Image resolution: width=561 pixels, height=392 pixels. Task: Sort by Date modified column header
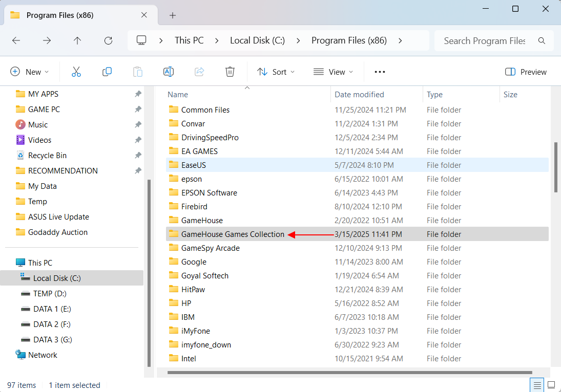tap(359, 94)
